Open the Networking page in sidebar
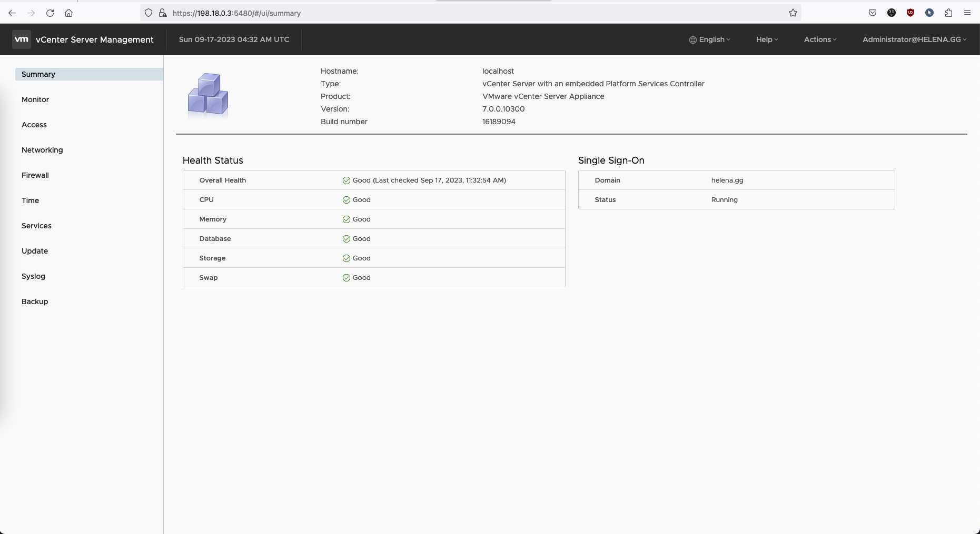 coord(42,150)
